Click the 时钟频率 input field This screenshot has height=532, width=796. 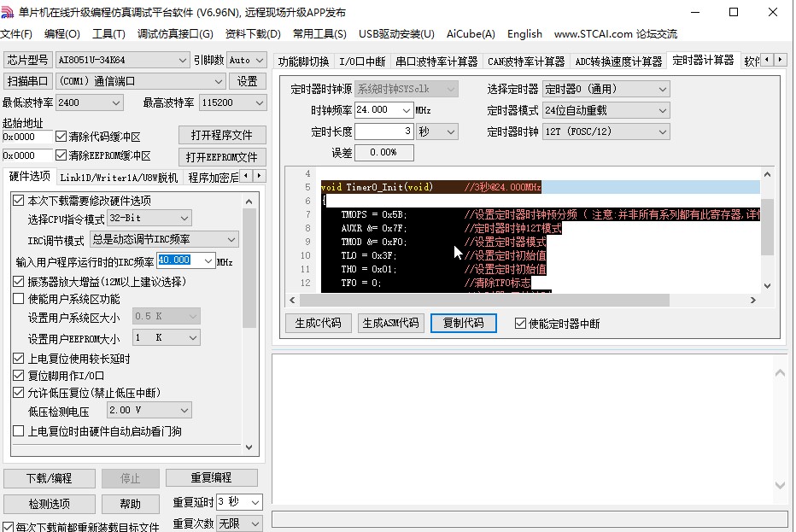[x=378, y=108]
